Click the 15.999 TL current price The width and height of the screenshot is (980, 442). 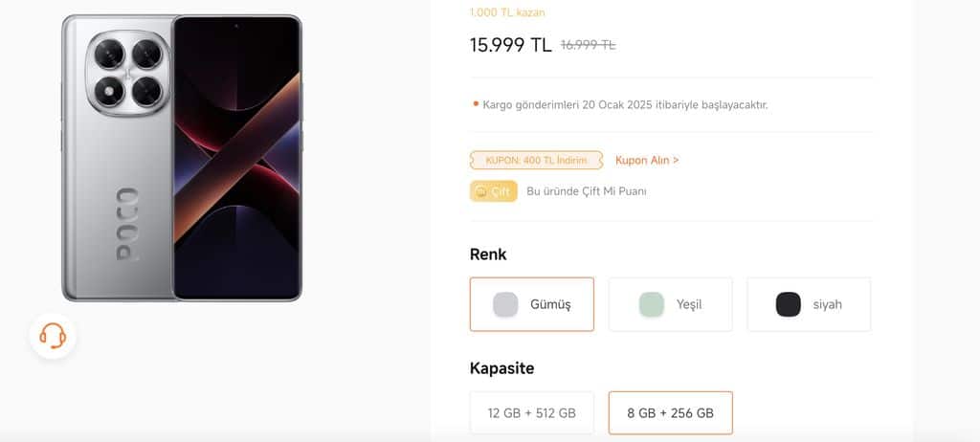tap(511, 44)
